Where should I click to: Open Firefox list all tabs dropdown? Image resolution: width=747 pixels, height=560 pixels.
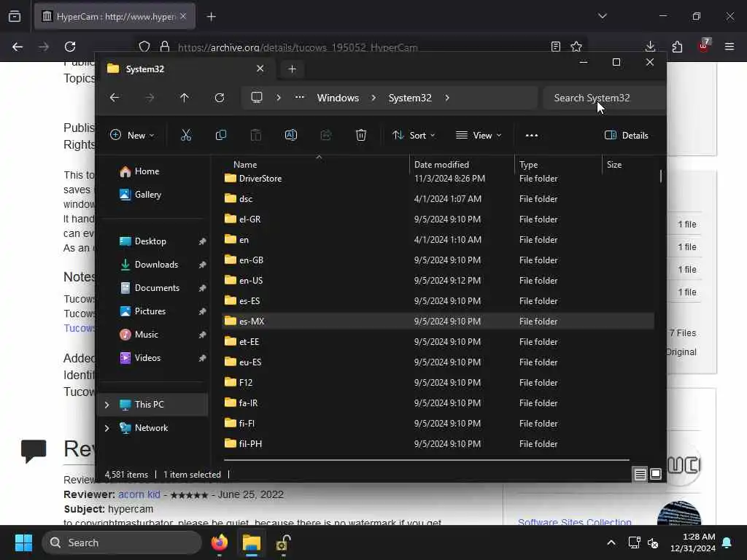tap(603, 16)
